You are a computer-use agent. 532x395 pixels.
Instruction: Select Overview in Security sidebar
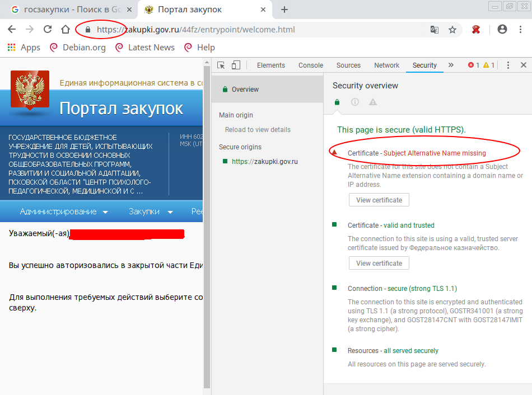pos(267,90)
